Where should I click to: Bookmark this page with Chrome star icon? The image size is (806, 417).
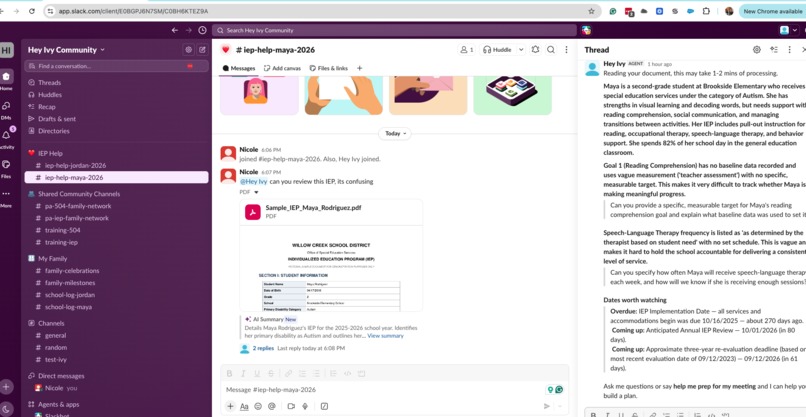coord(591,11)
